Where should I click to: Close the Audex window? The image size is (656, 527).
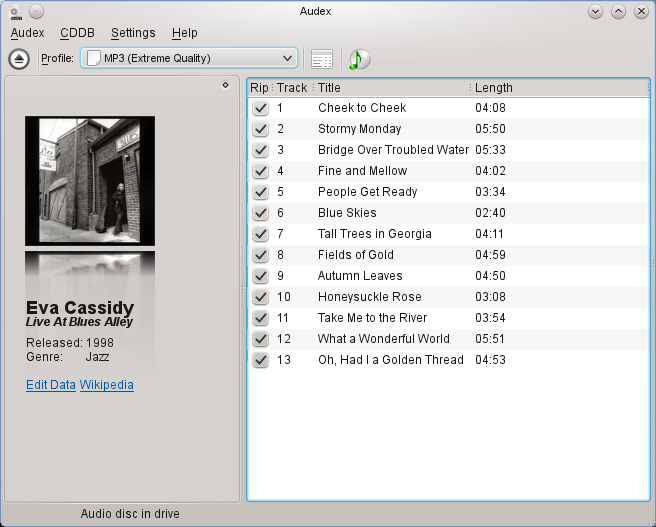641,11
